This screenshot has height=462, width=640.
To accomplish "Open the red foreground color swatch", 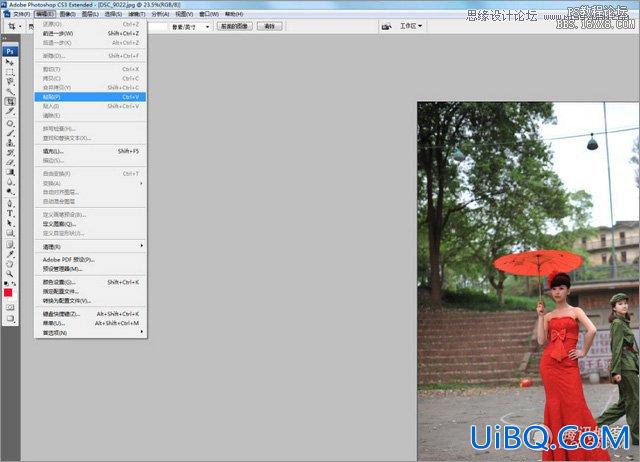I will [8, 293].
